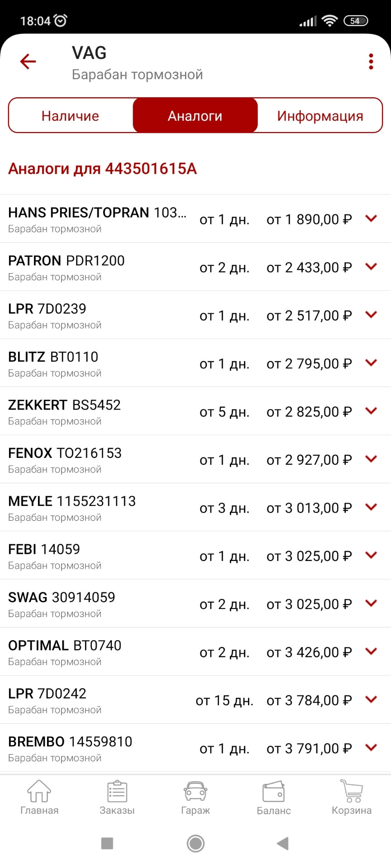The height and width of the screenshot is (868, 391).
Task: Open LPR 7D0239 analog item
Action: pyautogui.click(x=195, y=315)
